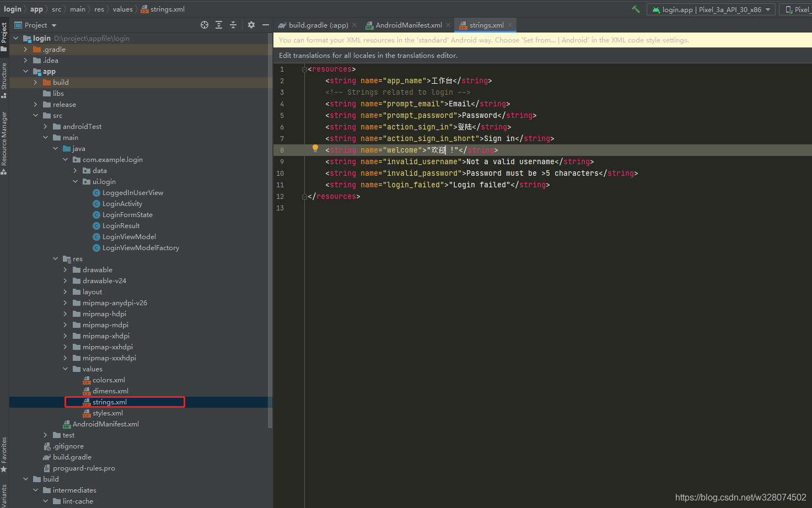Expand the layout folder
The height and width of the screenshot is (508, 812).
[65, 292]
